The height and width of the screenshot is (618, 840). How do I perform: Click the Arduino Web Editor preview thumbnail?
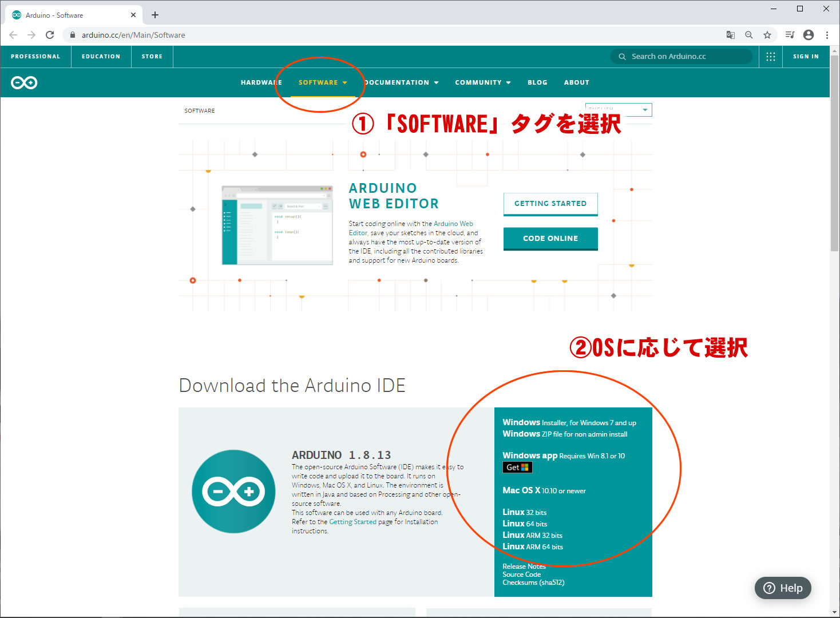click(277, 225)
